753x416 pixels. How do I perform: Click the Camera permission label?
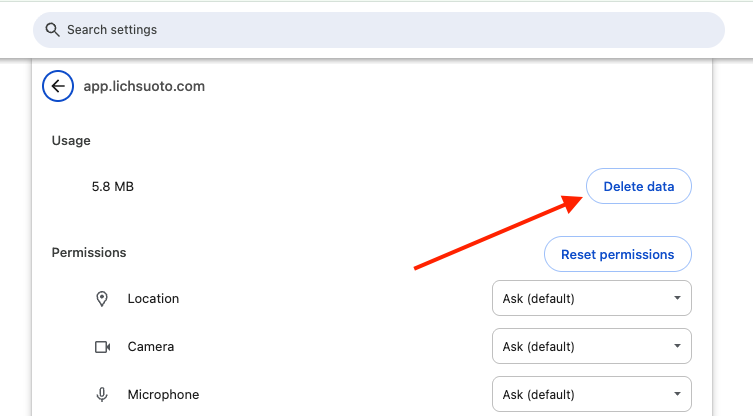[x=151, y=347]
